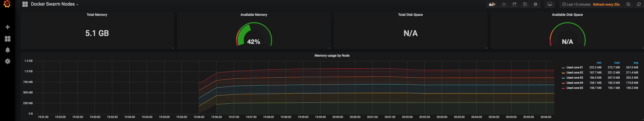The width and height of the screenshot is (644, 121).
Task: Click the 42% available memory gauge
Action: [254, 34]
